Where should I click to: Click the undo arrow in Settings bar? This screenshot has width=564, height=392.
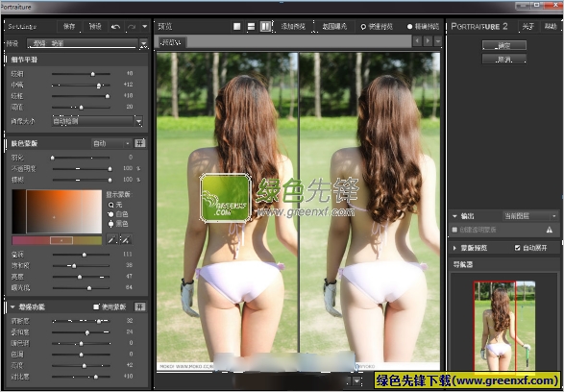pos(115,27)
